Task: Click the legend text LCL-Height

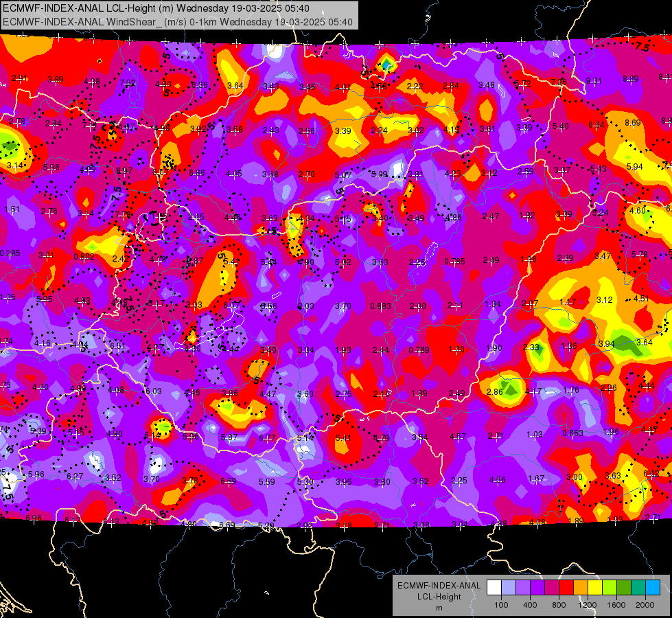Action: pos(439,597)
